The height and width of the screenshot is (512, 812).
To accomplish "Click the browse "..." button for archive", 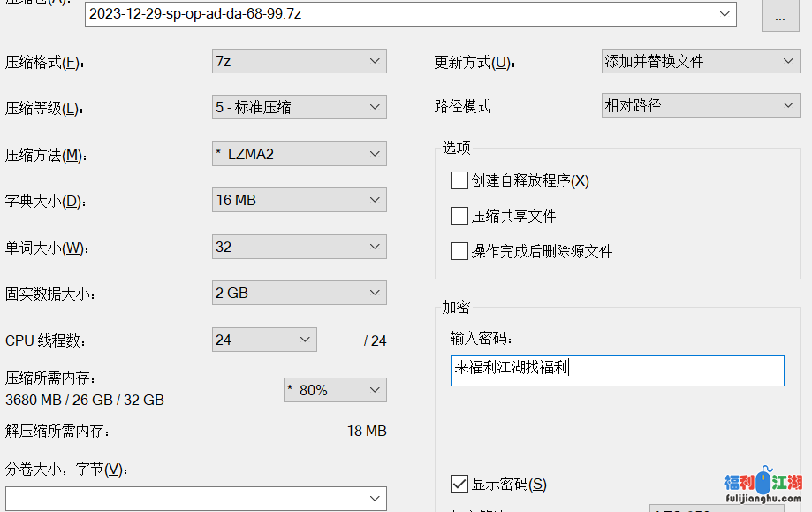I will pos(780,16).
